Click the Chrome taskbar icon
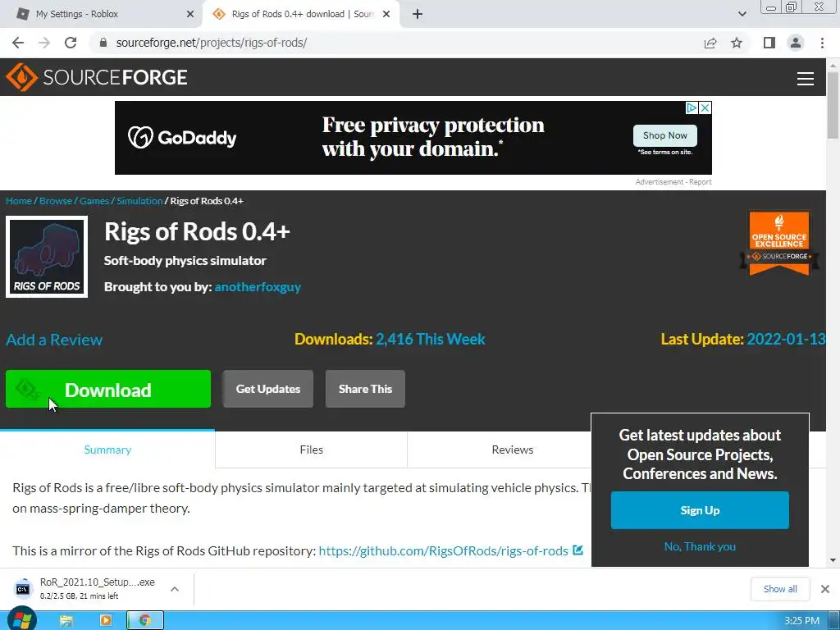 [145, 620]
